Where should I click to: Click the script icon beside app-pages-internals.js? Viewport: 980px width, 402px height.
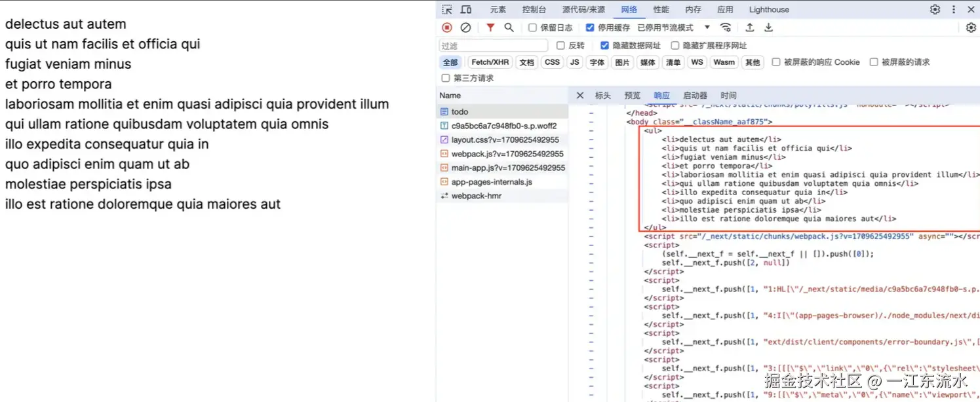(444, 182)
